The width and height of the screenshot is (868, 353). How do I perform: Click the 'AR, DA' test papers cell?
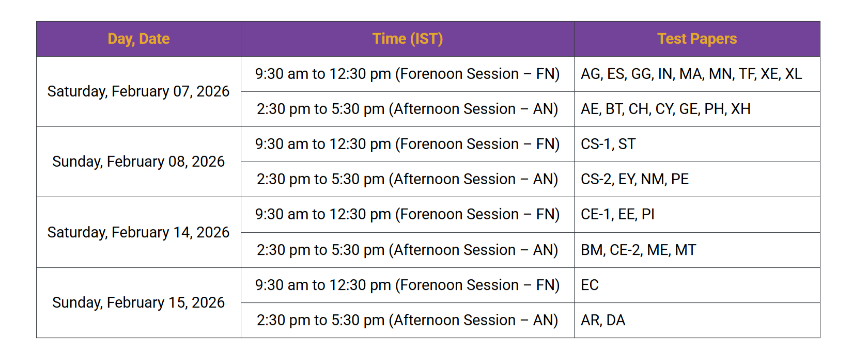click(x=603, y=320)
